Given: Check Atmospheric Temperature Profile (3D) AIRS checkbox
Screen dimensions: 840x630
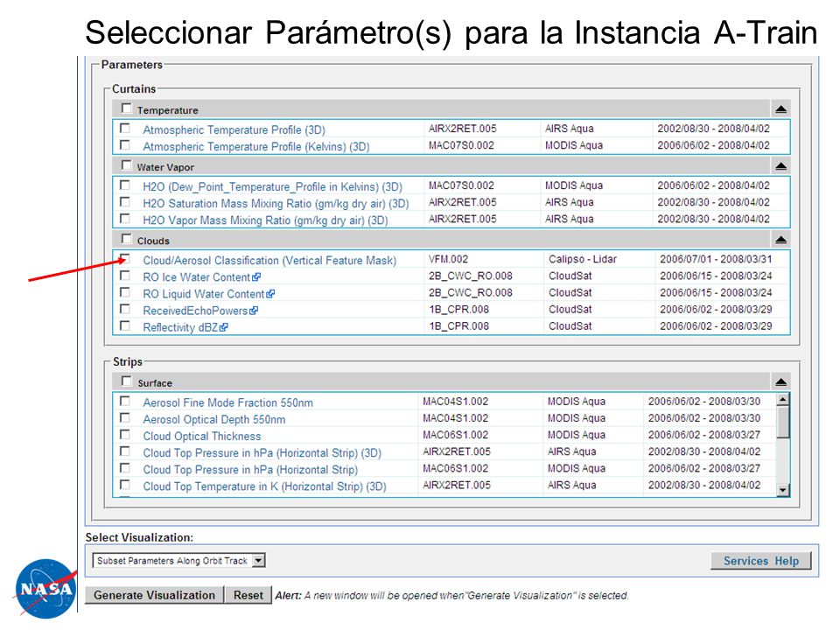Looking at the screenshot, I should click(x=125, y=128).
